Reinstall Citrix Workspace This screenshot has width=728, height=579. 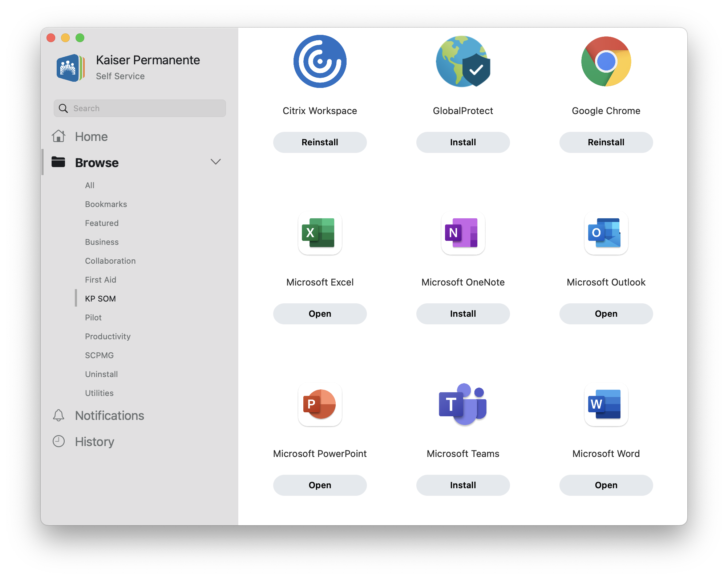[x=320, y=142]
